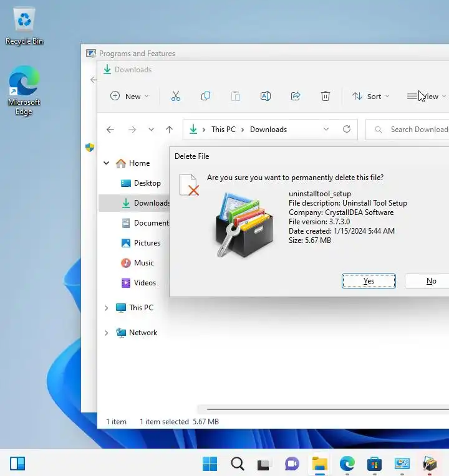This screenshot has width=449, height=476.
Task: Confirm deletion with Yes button
Action: (369, 281)
